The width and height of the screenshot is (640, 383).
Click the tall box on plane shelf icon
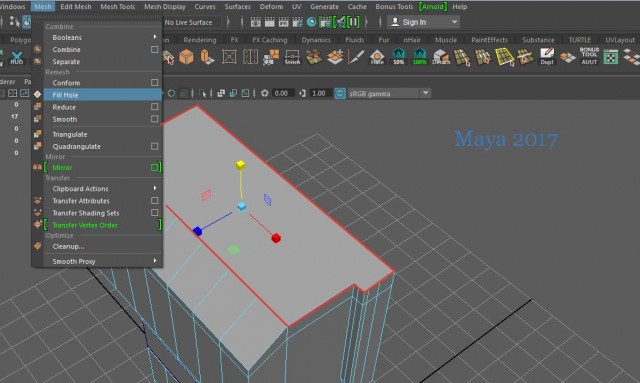point(207,57)
